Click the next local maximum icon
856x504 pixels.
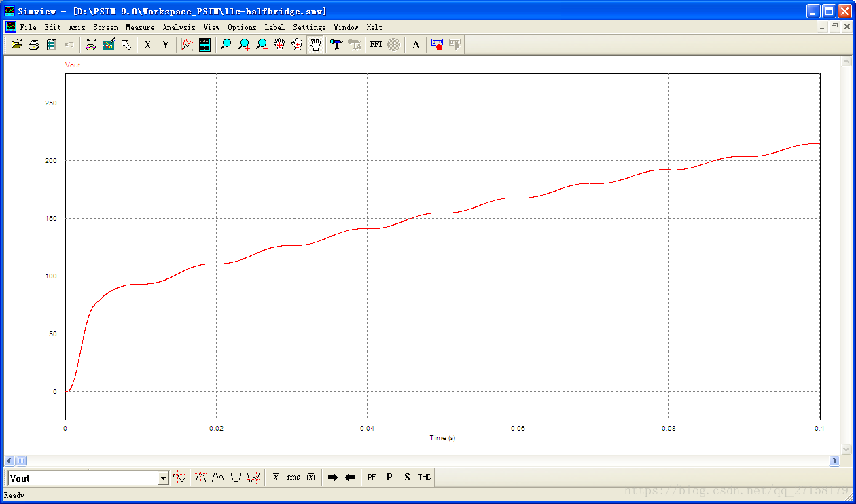tap(218, 478)
